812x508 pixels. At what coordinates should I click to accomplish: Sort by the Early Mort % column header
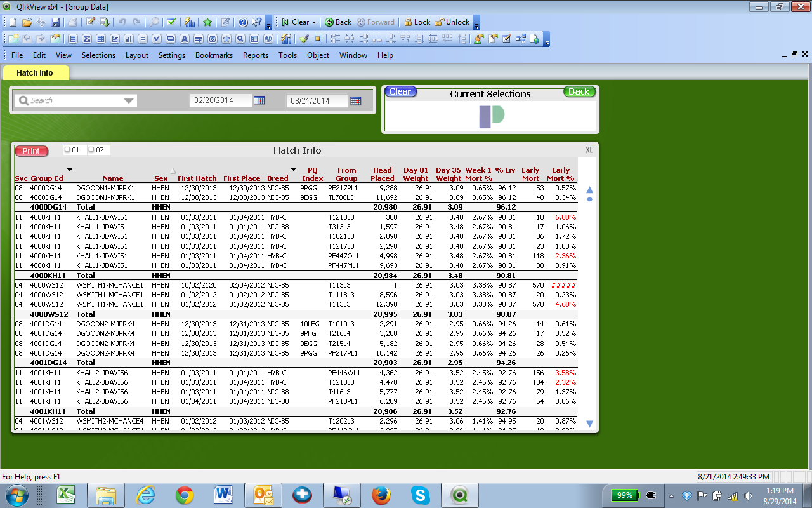[x=561, y=175]
